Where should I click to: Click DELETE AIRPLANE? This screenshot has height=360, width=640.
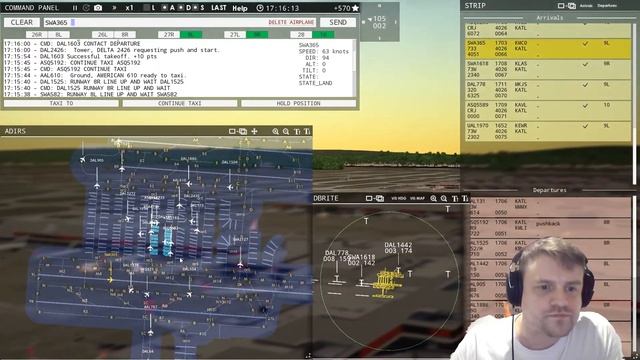[291, 22]
